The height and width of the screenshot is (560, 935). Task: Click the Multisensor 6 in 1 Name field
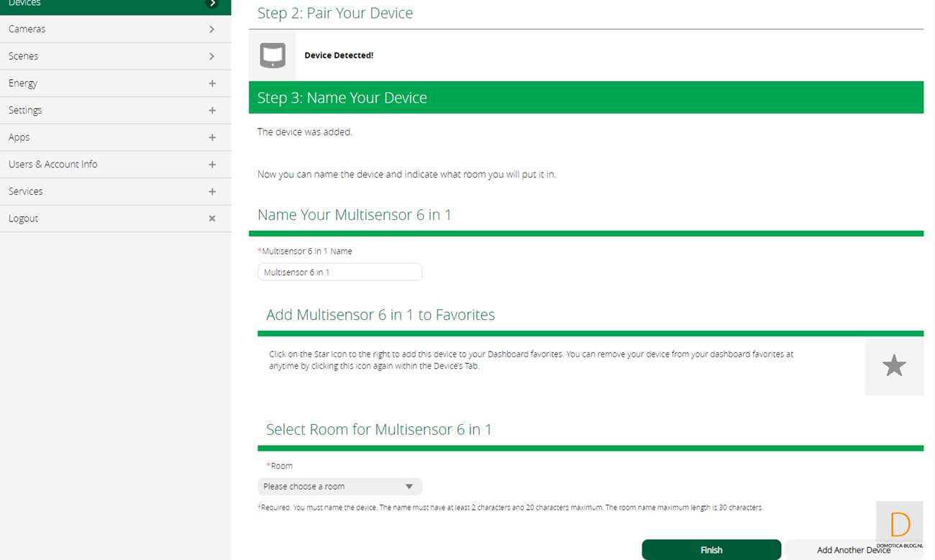339,272
